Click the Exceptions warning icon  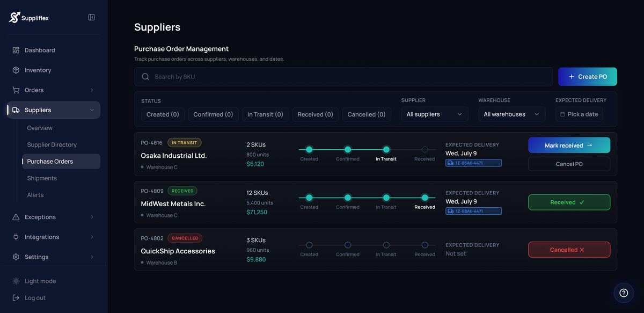coord(16,217)
